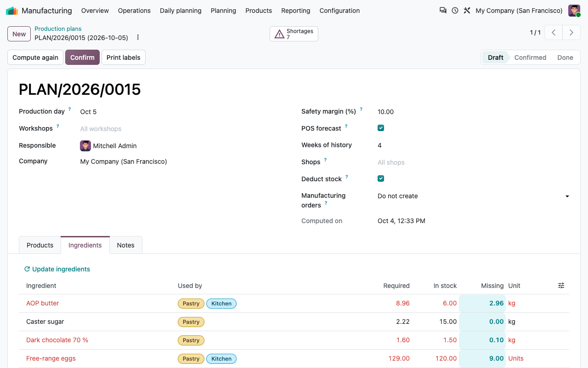Toggle the Deduct stock checkbox
This screenshot has width=588, height=368.
(381, 179)
